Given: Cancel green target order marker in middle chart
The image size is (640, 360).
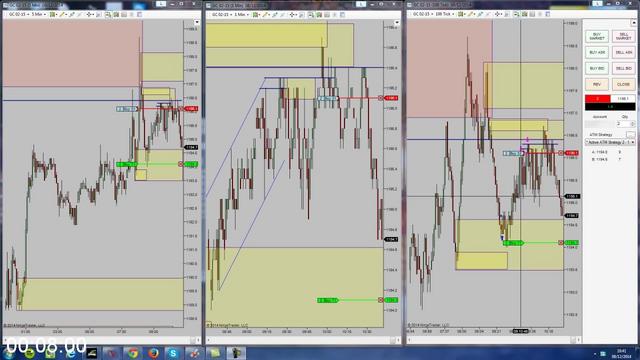Looking at the screenshot, I should point(381,300).
